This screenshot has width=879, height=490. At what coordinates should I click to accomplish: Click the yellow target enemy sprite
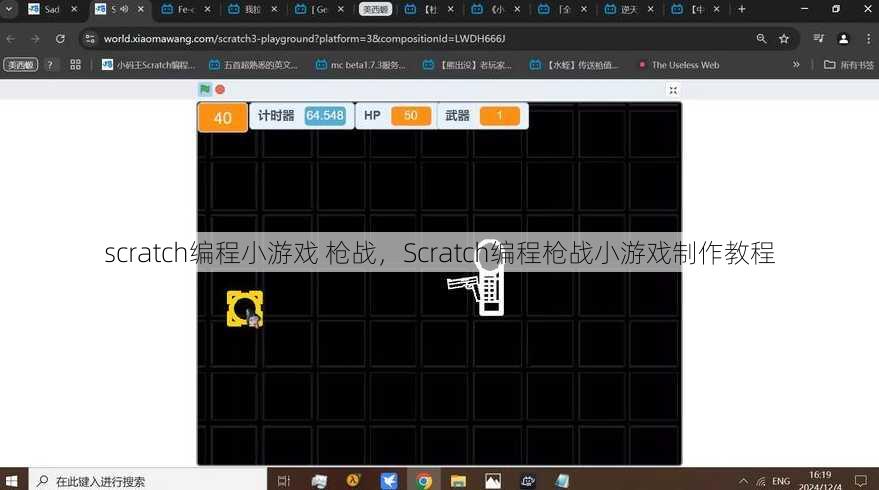point(245,308)
